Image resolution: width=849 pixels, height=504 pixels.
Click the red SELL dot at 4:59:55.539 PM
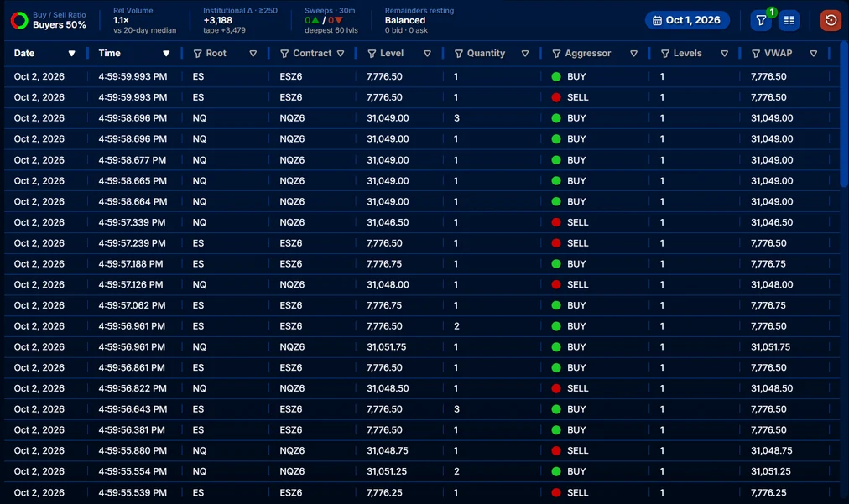[x=556, y=492]
